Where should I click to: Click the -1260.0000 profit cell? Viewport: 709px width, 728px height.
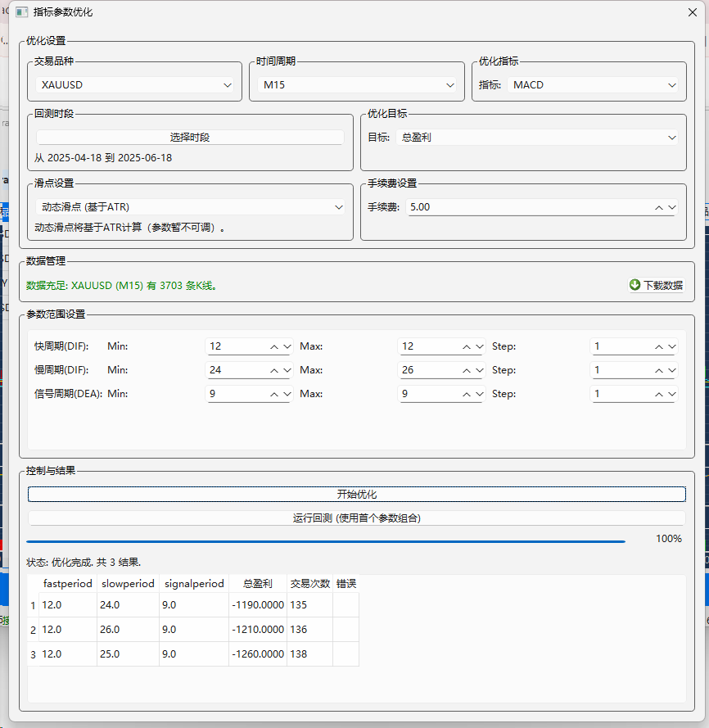tap(258, 654)
